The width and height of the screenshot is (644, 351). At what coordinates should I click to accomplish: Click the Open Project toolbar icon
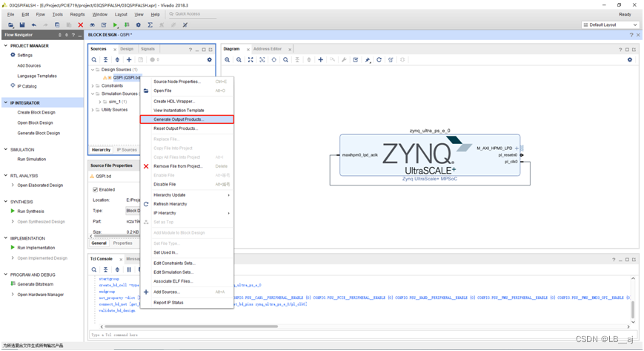(x=10, y=25)
